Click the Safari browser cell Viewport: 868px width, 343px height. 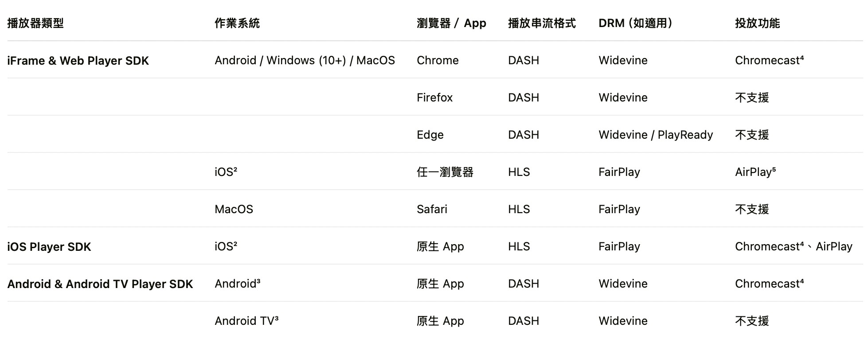click(x=432, y=209)
